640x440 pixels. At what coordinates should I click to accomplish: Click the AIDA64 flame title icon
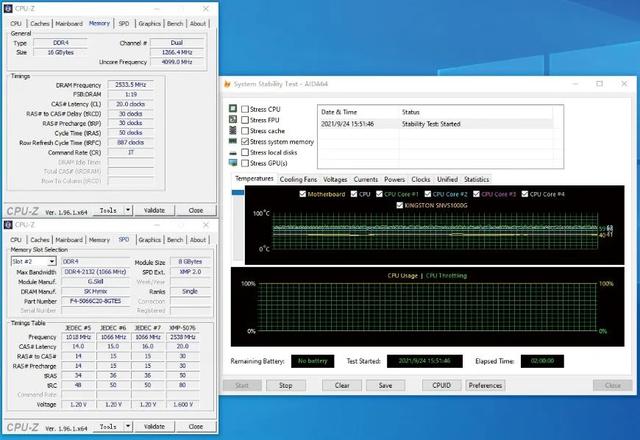227,84
